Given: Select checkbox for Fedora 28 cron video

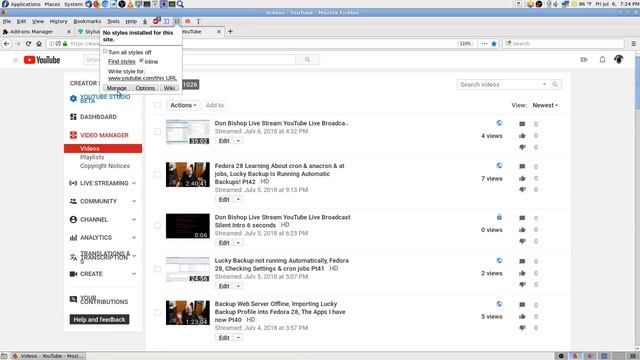Looking at the screenshot, I should click(x=157, y=174).
